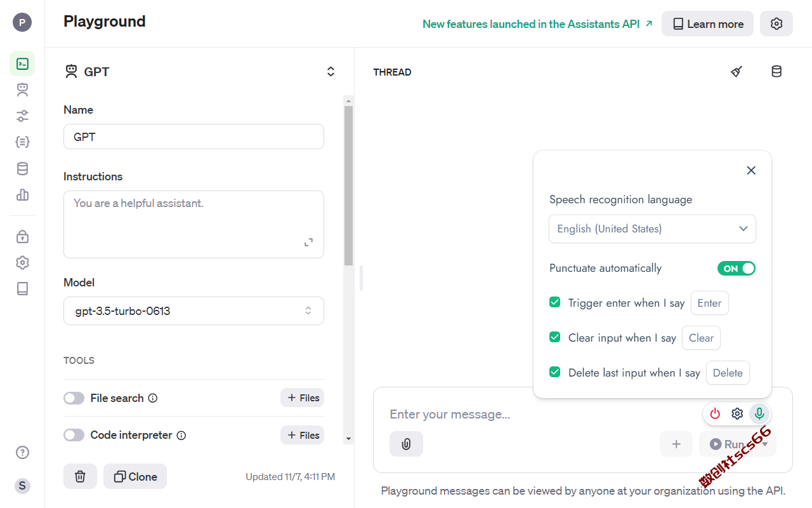Open the gpt-3.5-turbo-0613 model dropdown
812x508 pixels.
click(193, 311)
